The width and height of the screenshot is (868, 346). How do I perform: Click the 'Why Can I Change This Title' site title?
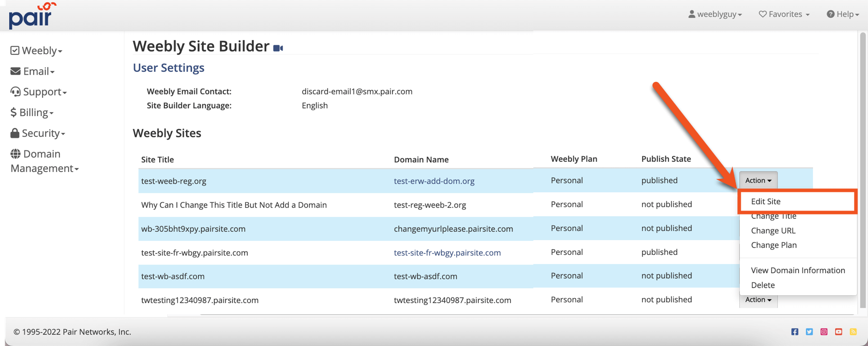pyautogui.click(x=234, y=205)
